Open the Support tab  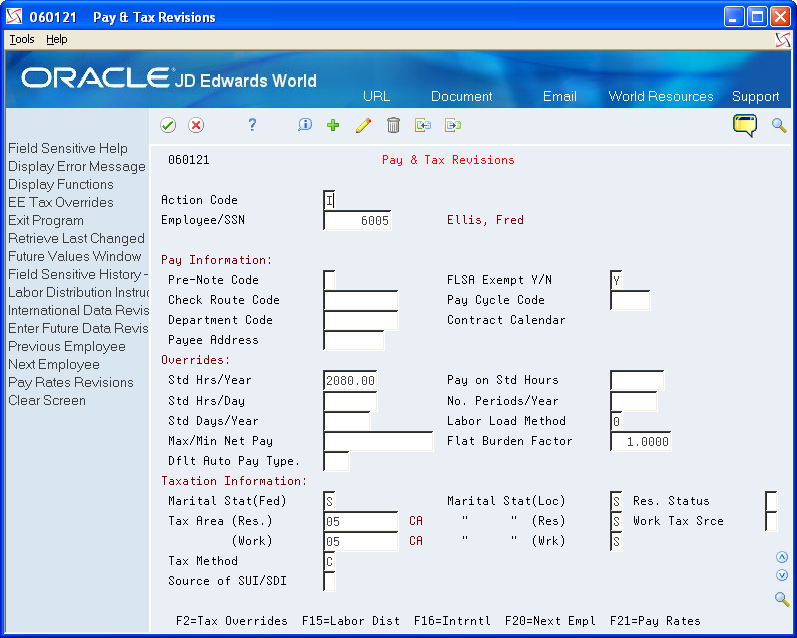tap(755, 97)
